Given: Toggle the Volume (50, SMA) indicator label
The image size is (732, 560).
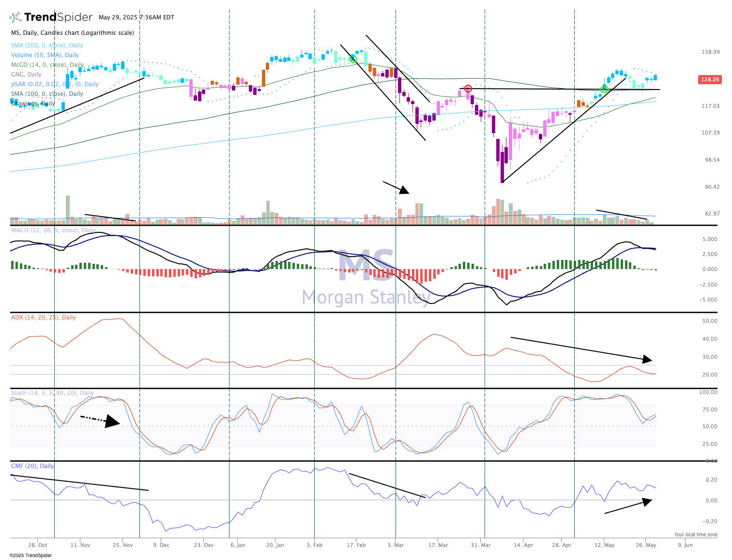Looking at the screenshot, I should [x=45, y=55].
